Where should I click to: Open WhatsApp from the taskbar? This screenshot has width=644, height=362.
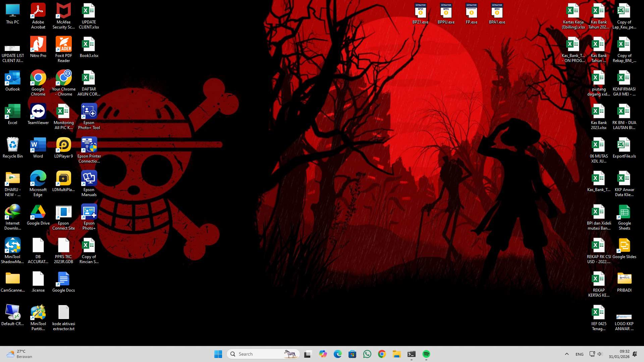(x=367, y=354)
